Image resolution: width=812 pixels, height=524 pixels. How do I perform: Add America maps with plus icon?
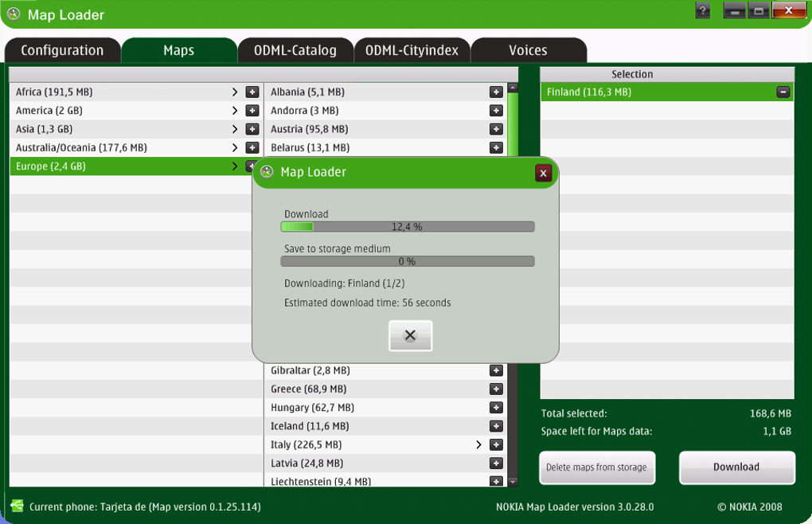coord(252,111)
